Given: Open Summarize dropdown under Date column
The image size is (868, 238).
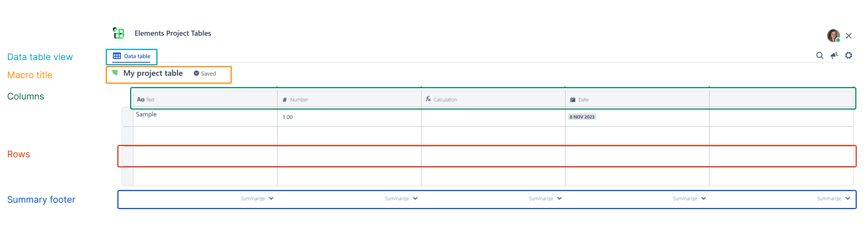Looking at the screenshot, I should [x=689, y=198].
